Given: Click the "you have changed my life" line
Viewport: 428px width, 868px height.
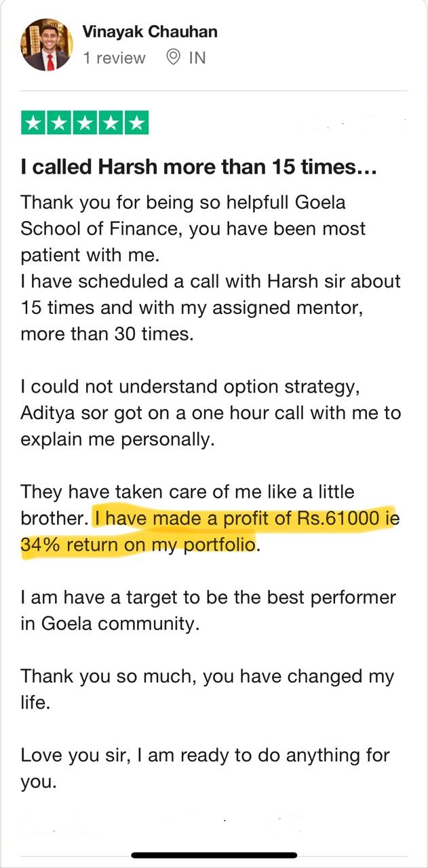Looking at the screenshot, I should [x=207, y=689].
